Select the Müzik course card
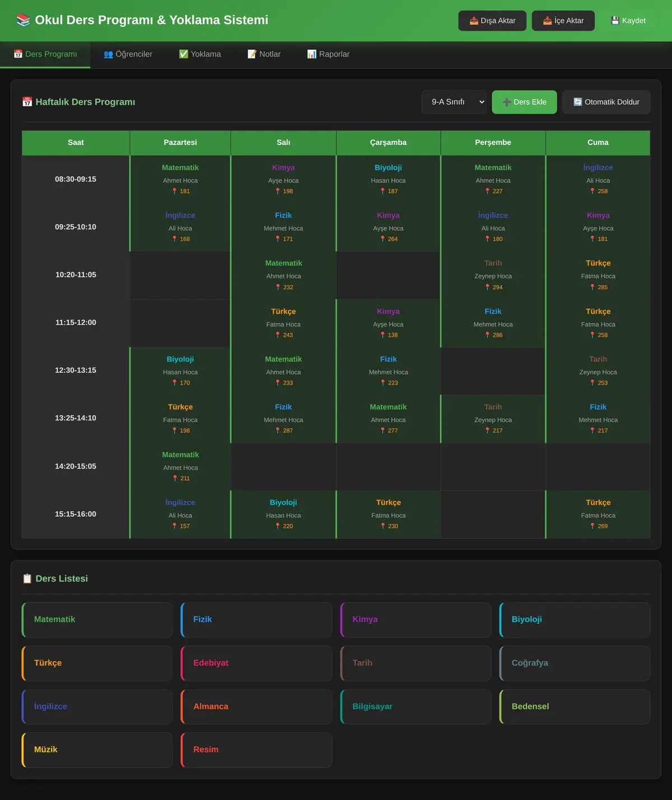The height and width of the screenshot is (800, 672). pyautogui.click(x=97, y=750)
